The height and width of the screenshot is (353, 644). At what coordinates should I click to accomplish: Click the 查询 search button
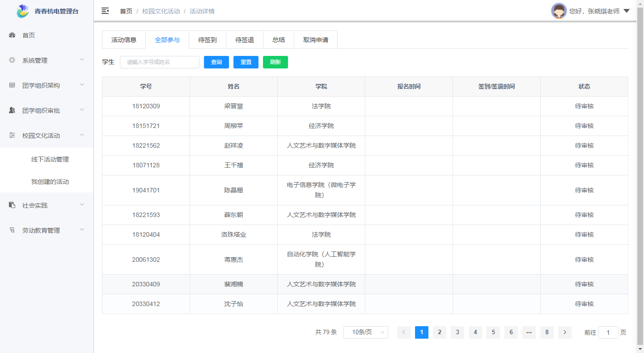tap(216, 62)
